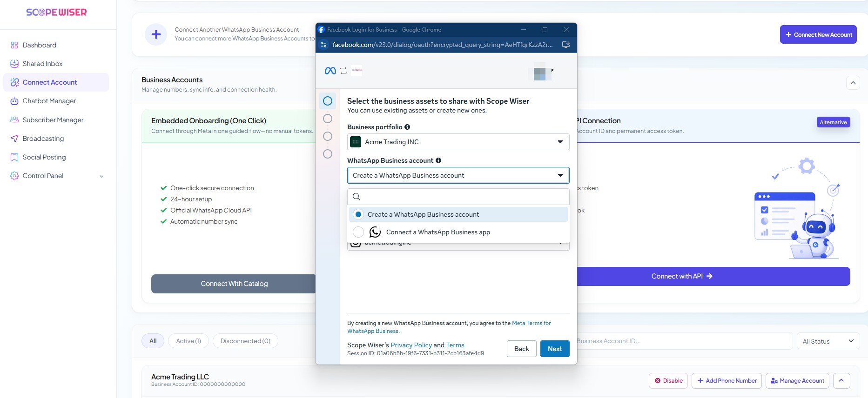Click the WhatsApp Business app icon

pyautogui.click(x=375, y=232)
